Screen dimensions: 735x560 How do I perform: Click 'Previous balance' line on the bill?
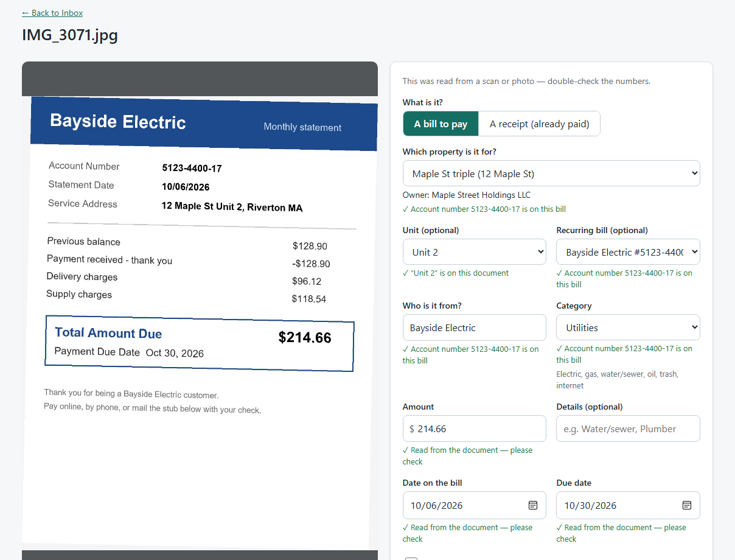tap(84, 242)
